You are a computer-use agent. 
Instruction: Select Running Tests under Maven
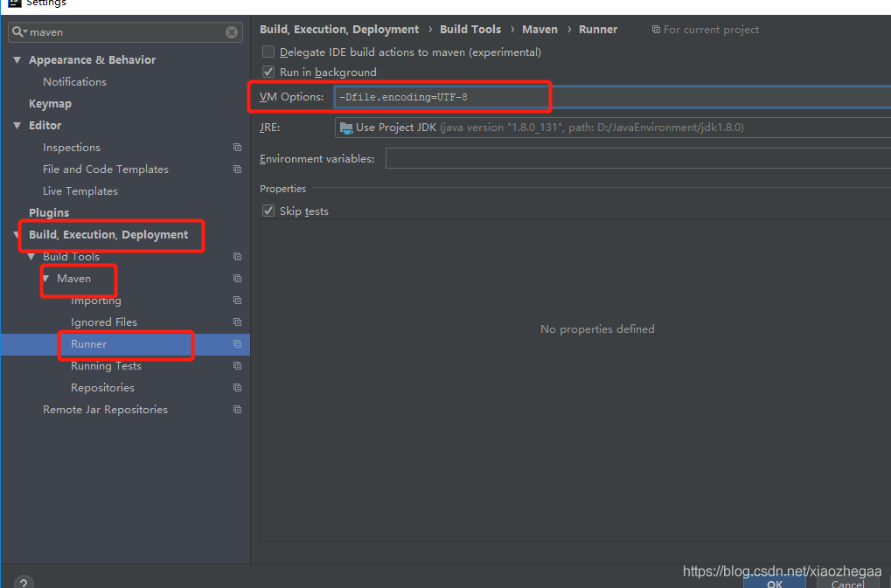coord(107,366)
